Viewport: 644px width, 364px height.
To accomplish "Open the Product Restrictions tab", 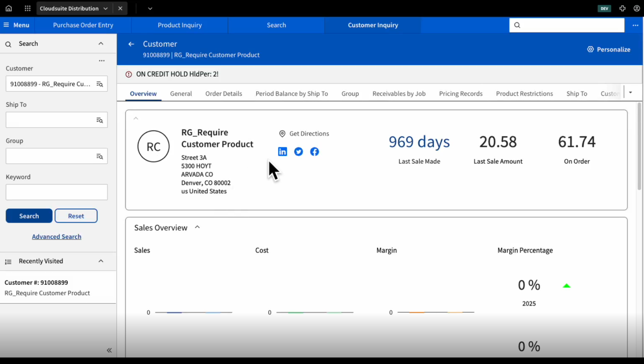I will 524,94.
